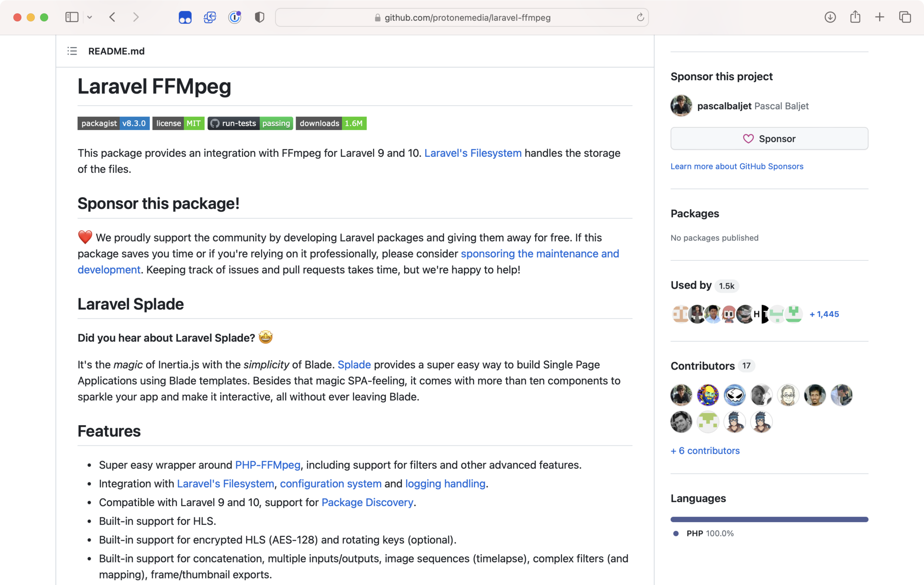The height and width of the screenshot is (585, 924).
Task: Click the PHP 100.0% language bar
Action: coord(769,519)
